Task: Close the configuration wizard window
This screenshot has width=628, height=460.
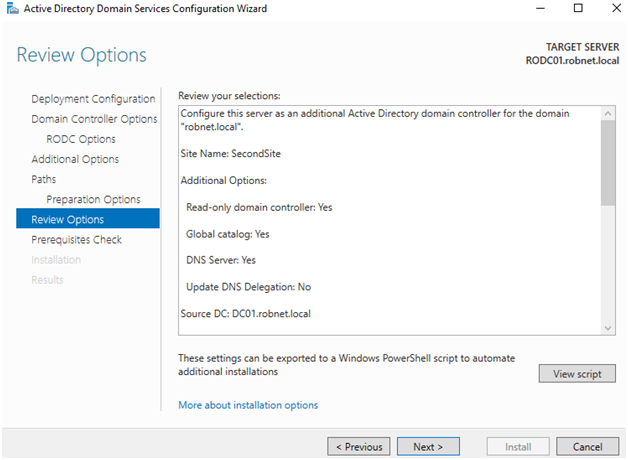Action: [x=616, y=8]
